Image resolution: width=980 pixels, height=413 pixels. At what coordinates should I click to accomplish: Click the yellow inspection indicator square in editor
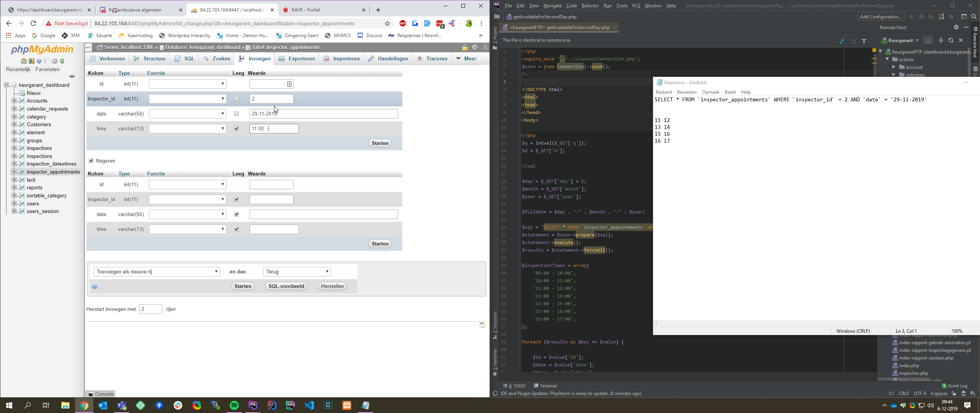coord(874,50)
